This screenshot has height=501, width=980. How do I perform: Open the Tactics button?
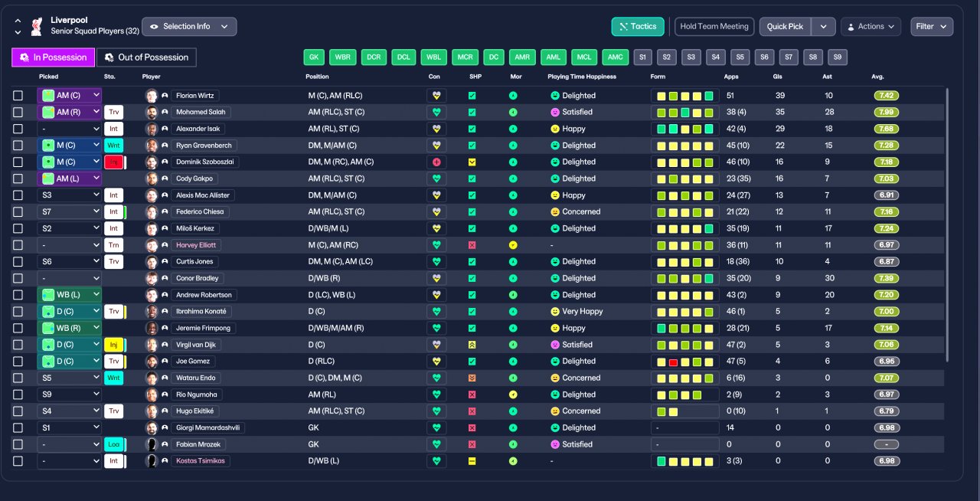638,27
